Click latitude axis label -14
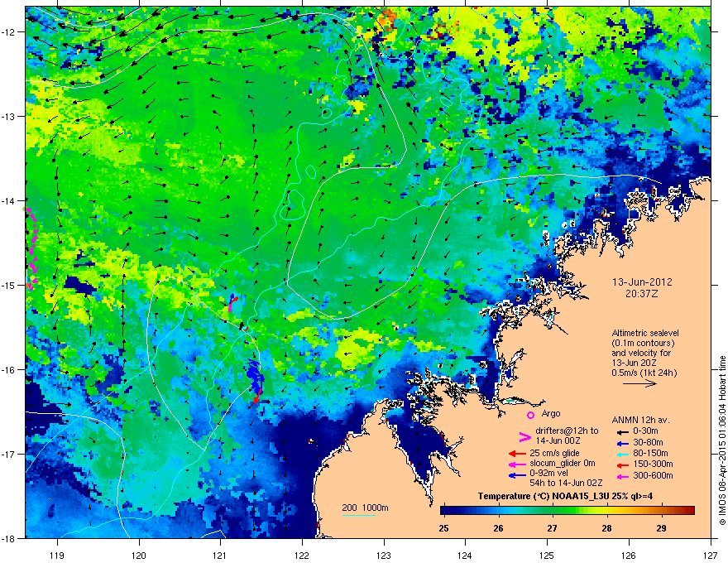728x563 pixels. 8,200
